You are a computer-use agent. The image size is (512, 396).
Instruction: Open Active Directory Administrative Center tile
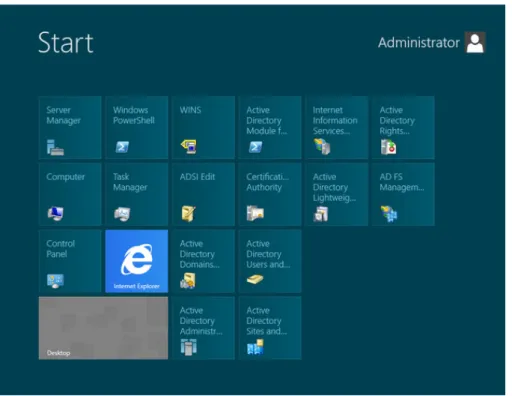[x=203, y=328]
